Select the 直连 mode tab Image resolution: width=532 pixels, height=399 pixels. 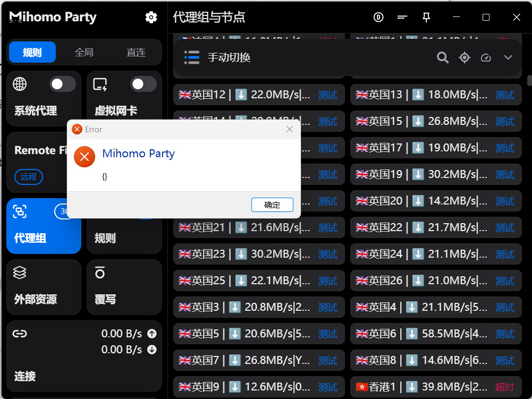click(136, 52)
